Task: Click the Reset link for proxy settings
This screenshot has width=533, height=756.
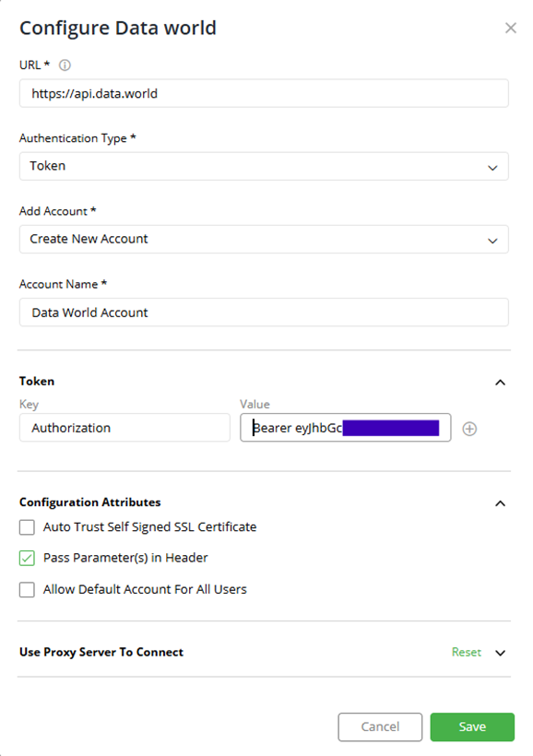Action: [466, 653]
